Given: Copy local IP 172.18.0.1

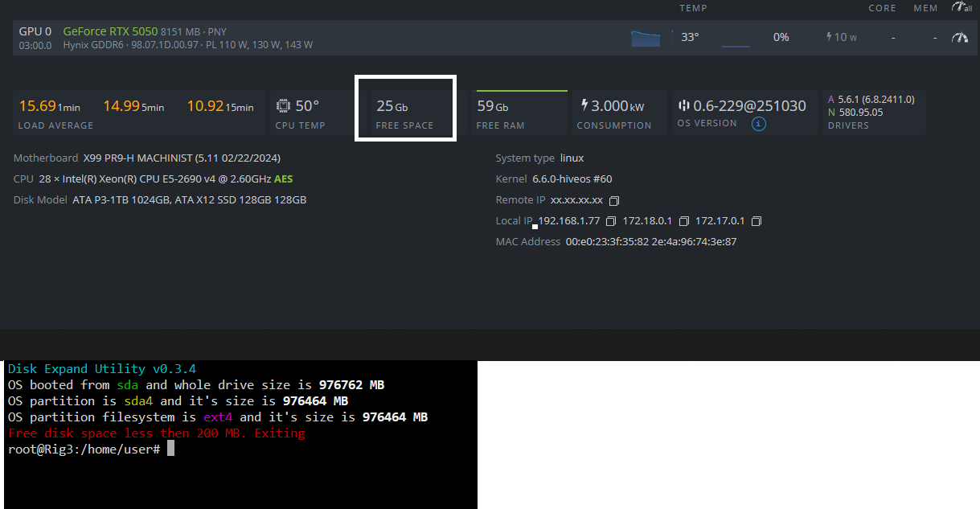Looking at the screenshot, I should (x=684, y=221).
